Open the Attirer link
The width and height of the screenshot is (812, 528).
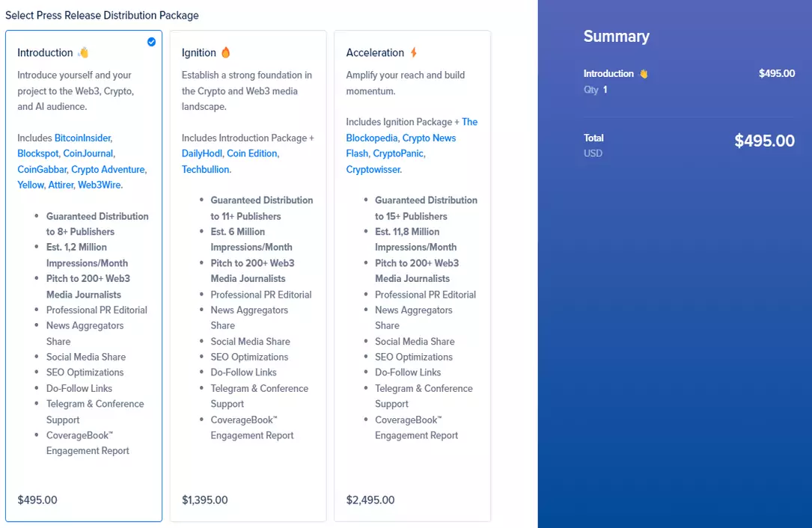point(61,185)
